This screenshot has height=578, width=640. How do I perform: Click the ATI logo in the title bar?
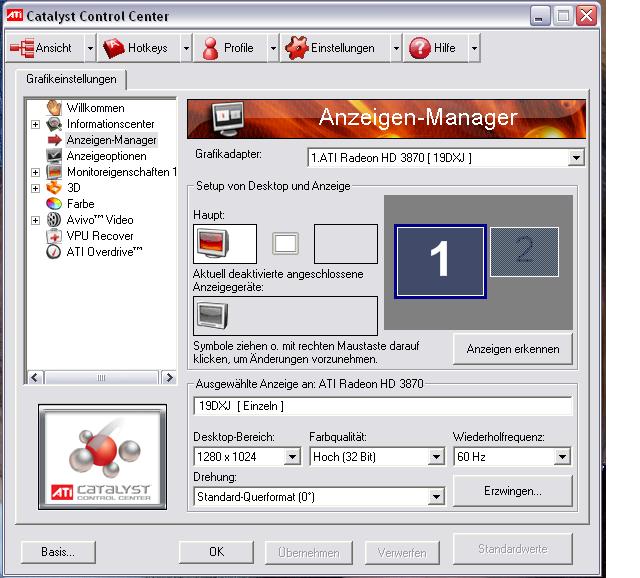click(x=15, y=16)
